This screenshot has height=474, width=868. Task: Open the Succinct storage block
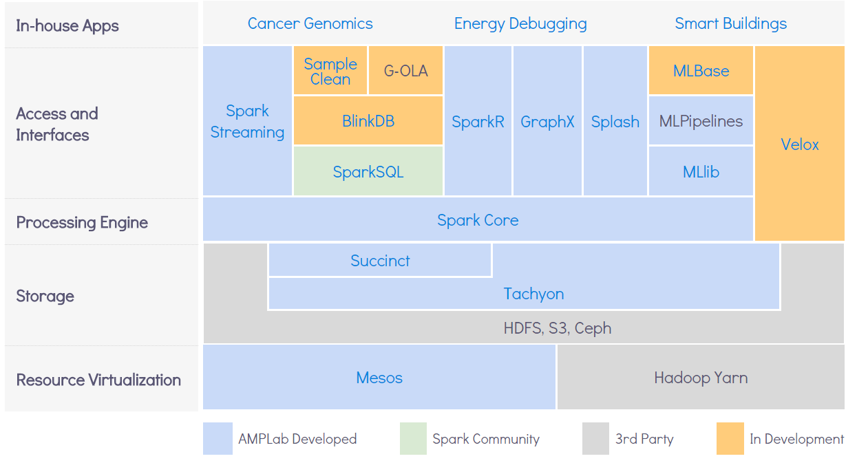380,261
